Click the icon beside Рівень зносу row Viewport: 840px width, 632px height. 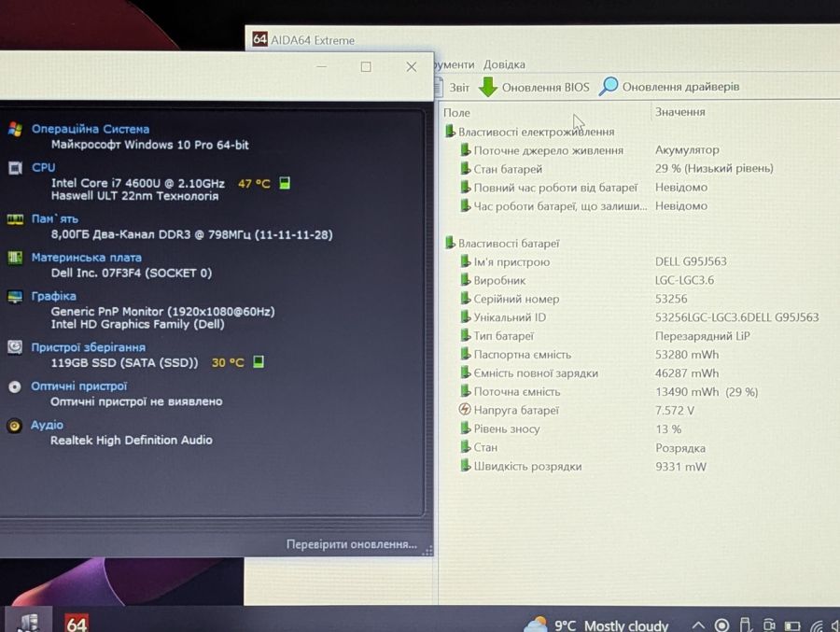click(x=466, y=428)
